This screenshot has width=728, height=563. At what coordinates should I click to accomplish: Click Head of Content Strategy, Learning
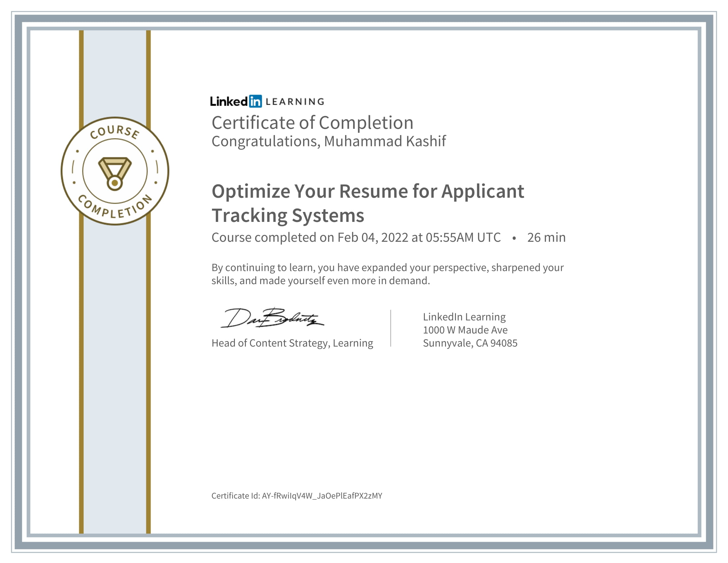coord(292,343)
